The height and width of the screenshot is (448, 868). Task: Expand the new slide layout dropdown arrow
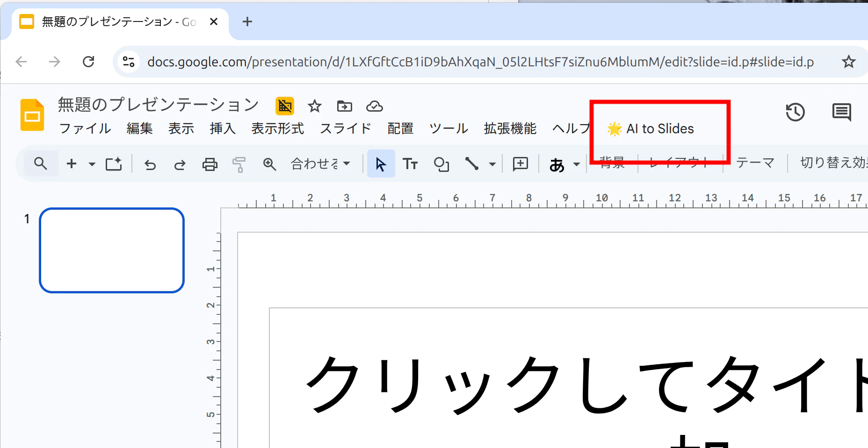(x=92, y=164)
